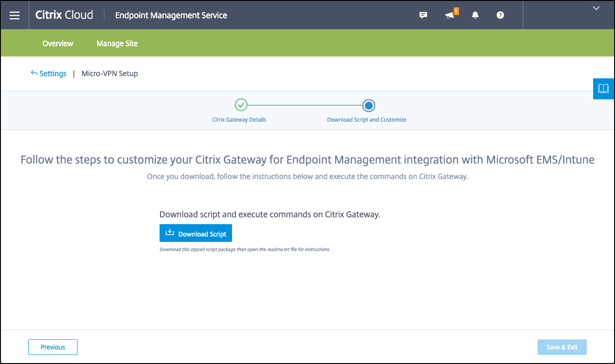Select the Citrix Gateway Details step label

coord(239,120)
